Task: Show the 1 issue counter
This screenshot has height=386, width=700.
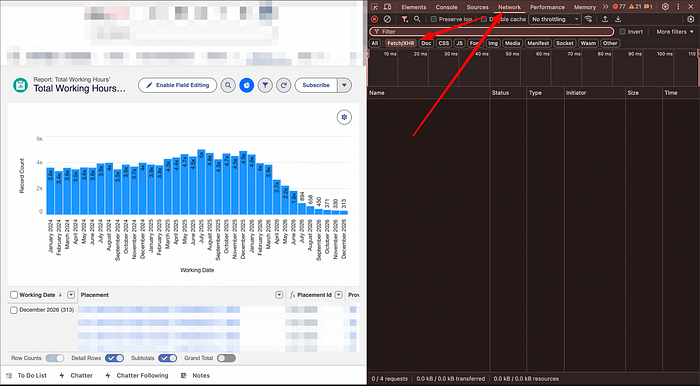Action: click(648, 7)
